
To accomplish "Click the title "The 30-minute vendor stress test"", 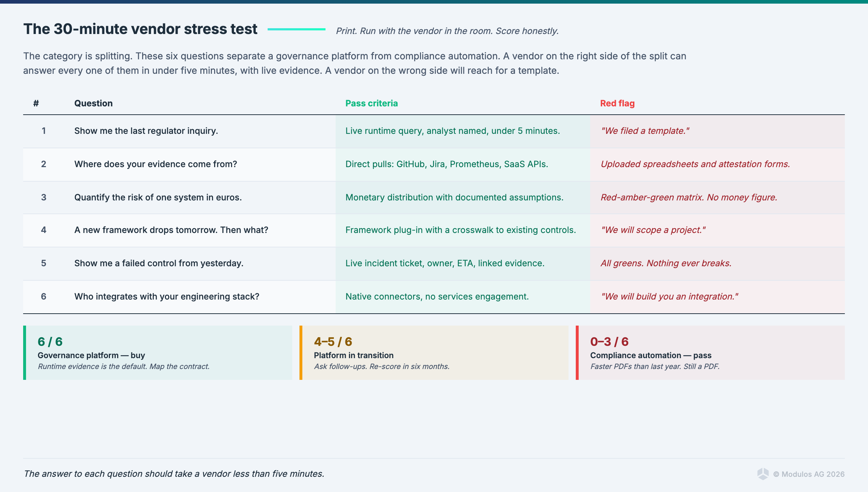I will (140, 29).
